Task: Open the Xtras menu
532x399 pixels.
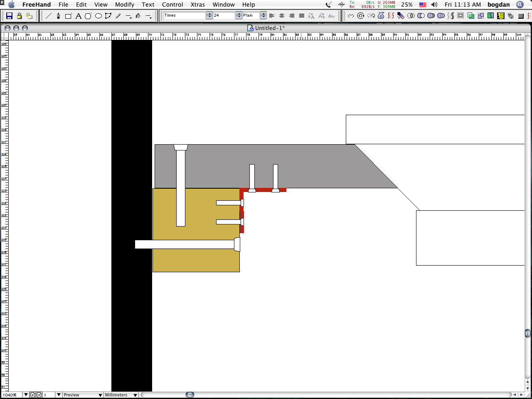Action: (x=197, y=5)
